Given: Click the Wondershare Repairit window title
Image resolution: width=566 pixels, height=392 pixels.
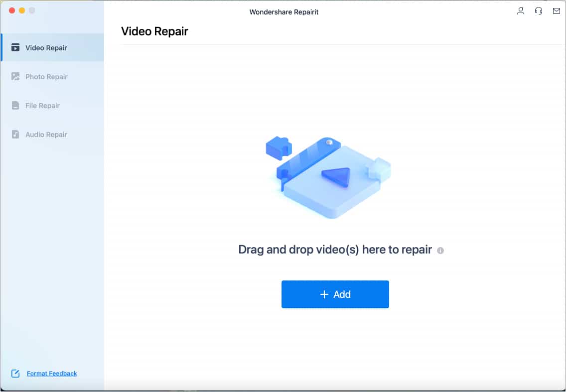Looking at the screenshot, I should (x=283, y=12).
